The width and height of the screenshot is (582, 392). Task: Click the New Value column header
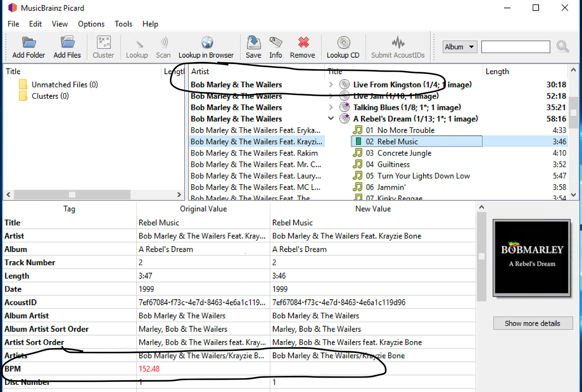coord(373,209)
